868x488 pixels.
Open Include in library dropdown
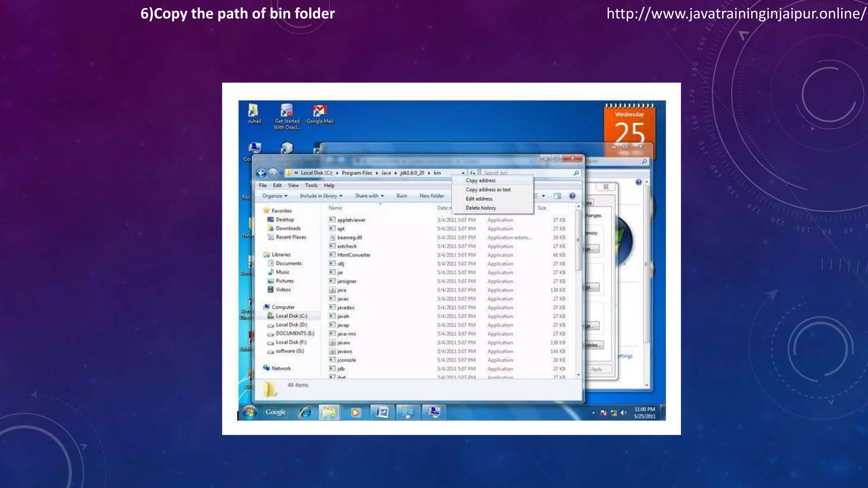pos(321,196)
